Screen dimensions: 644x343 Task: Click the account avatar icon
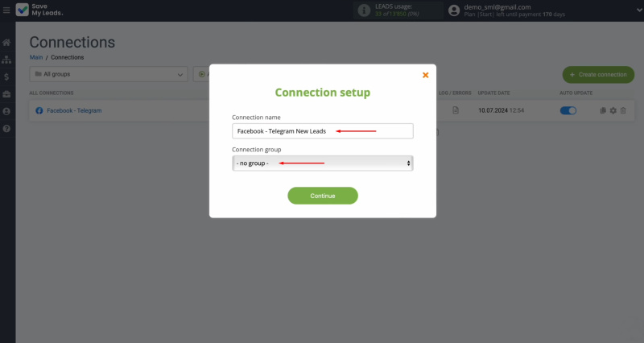(x=454, y=10)
